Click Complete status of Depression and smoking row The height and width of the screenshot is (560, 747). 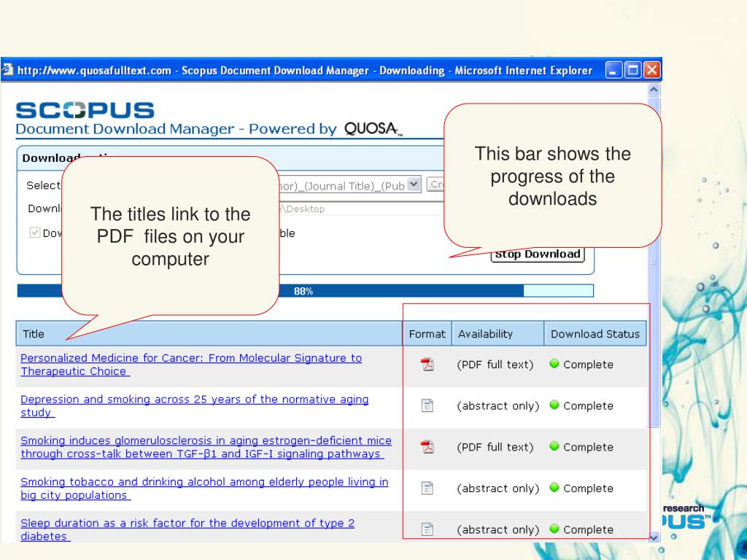(589, 406)
